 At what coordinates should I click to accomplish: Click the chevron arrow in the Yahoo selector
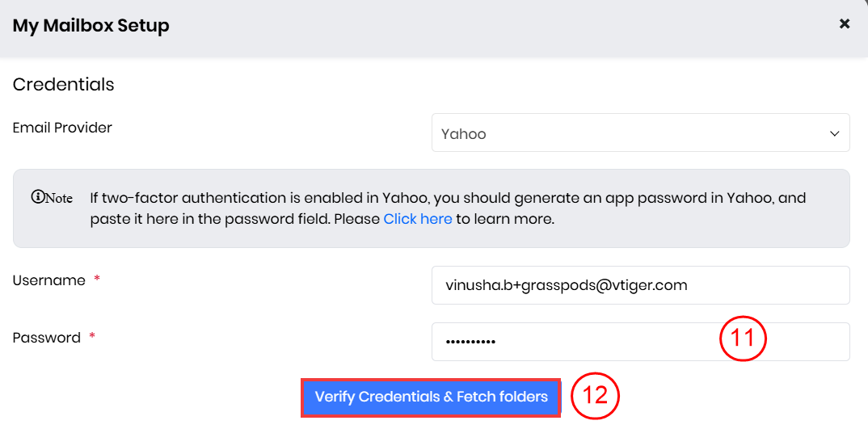coord(835,133)
